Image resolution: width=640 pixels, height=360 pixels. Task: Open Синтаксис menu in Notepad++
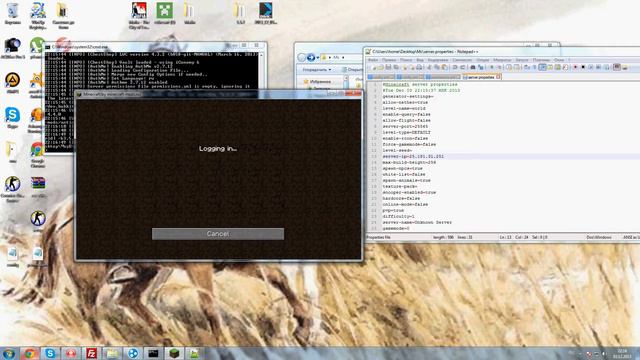pyautogui.click(x=462, y=60)
